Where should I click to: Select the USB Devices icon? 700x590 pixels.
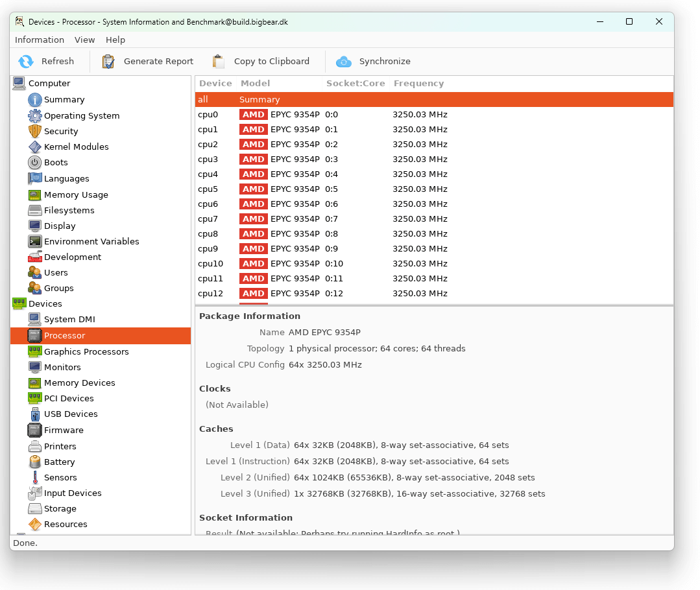35,414
